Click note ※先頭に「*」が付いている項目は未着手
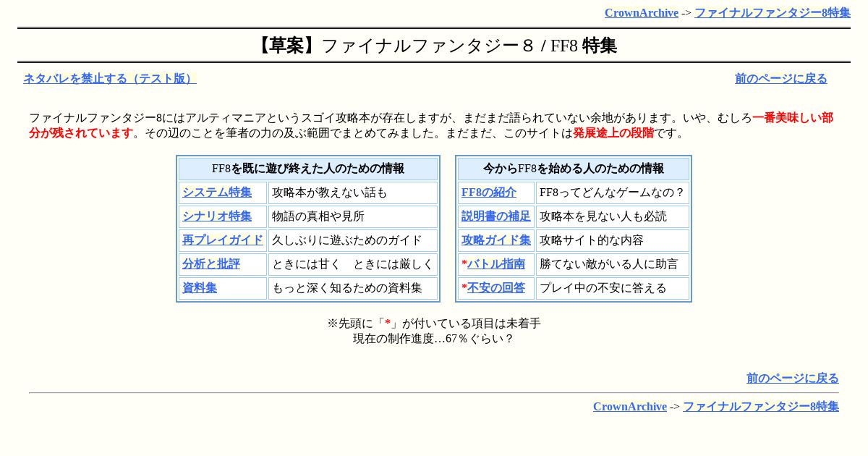 click(434, 324)
